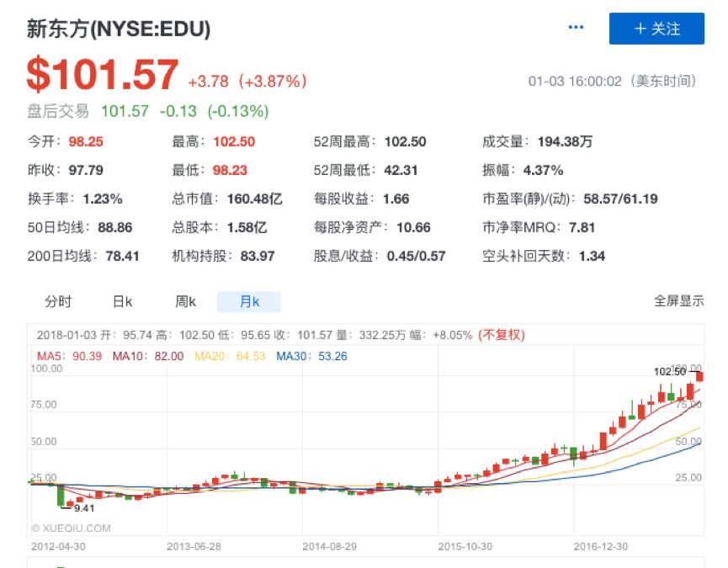Open the three-dot more options menu
Viewport: 728px width, 568px height.
pos(576,28)
